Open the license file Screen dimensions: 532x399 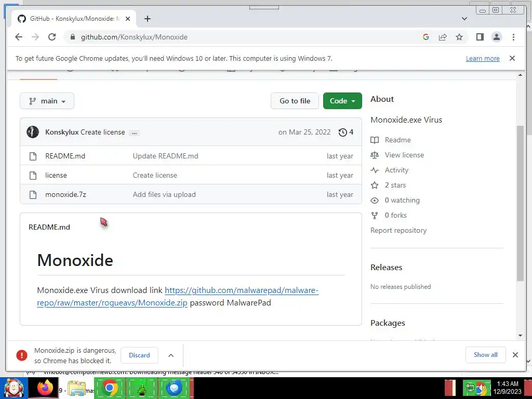tap(56, 175)
